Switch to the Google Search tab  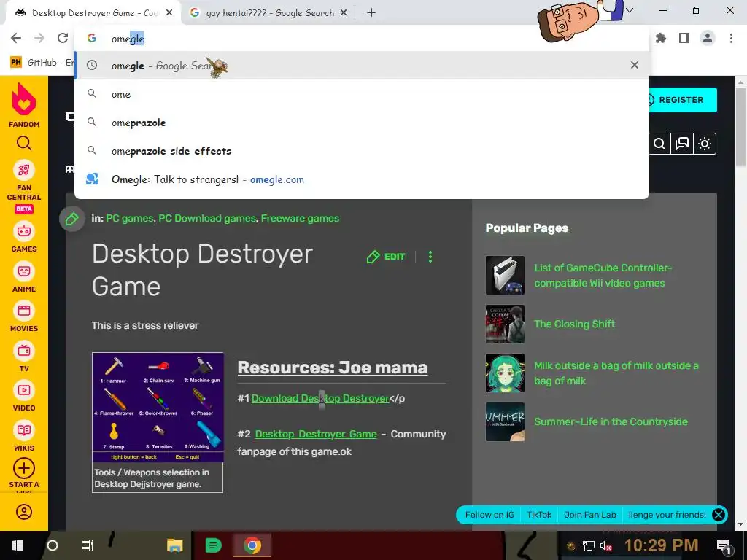point(268,13)
